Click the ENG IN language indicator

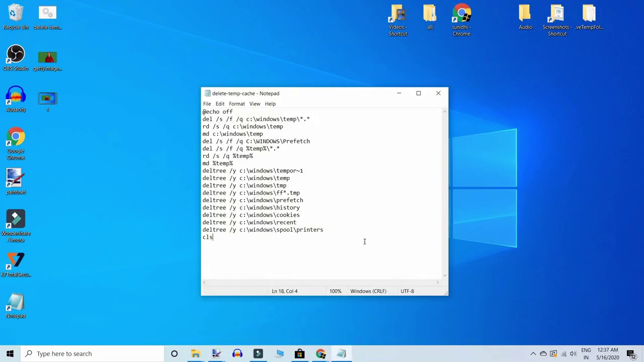pyautogui.click(x=586, y=353)
